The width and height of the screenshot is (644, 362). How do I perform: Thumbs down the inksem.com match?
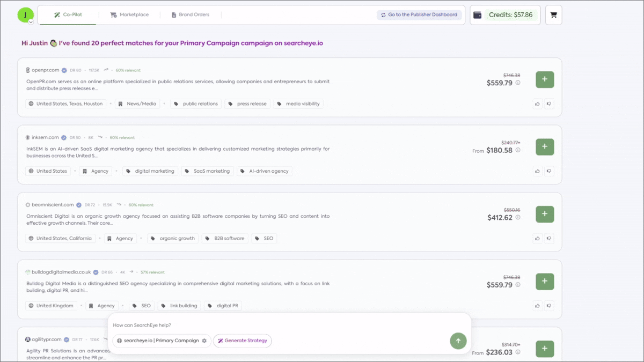pyautogui.click(x=548, y=171)
